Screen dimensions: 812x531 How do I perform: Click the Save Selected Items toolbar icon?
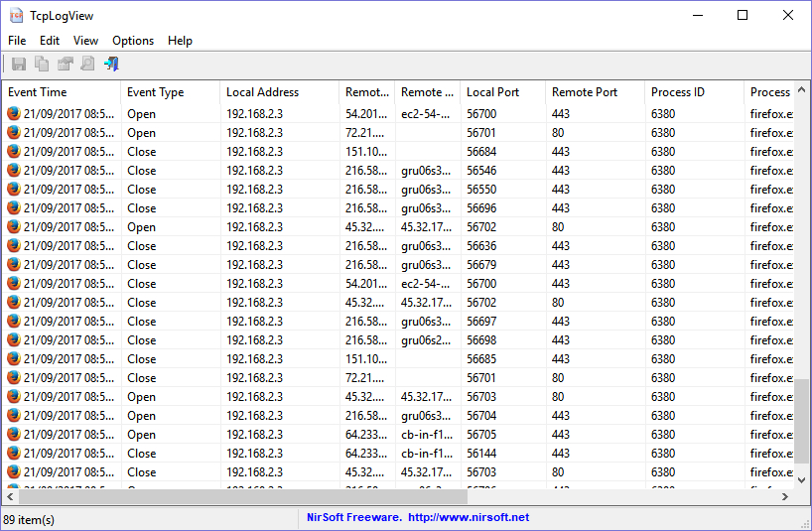19,65
